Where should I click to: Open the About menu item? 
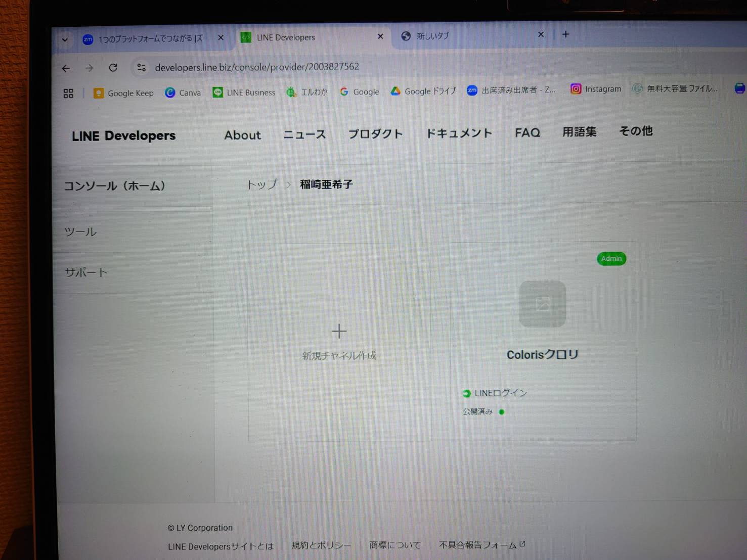[243, 135]
